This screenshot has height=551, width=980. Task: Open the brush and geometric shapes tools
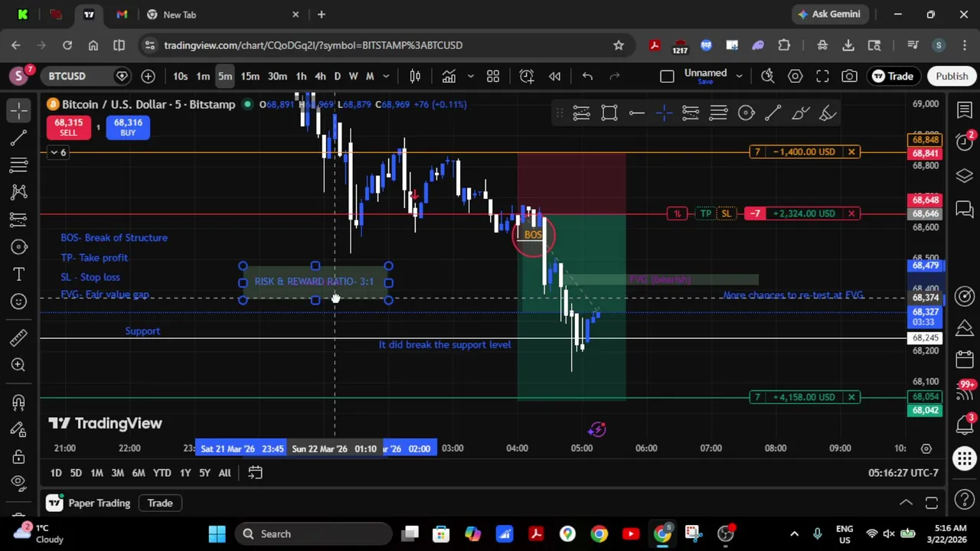pos(19,247)
